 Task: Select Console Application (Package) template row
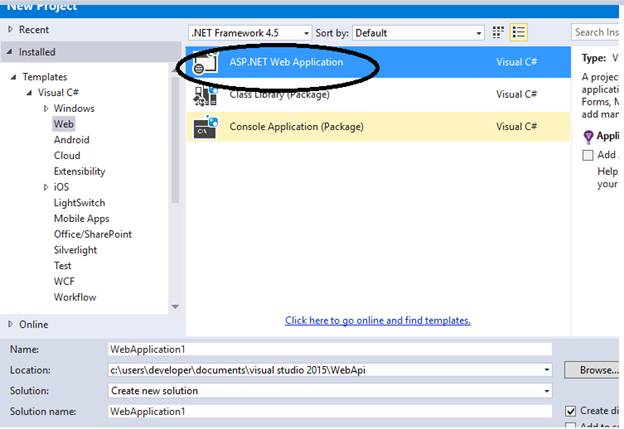click(x=378, y=127)
